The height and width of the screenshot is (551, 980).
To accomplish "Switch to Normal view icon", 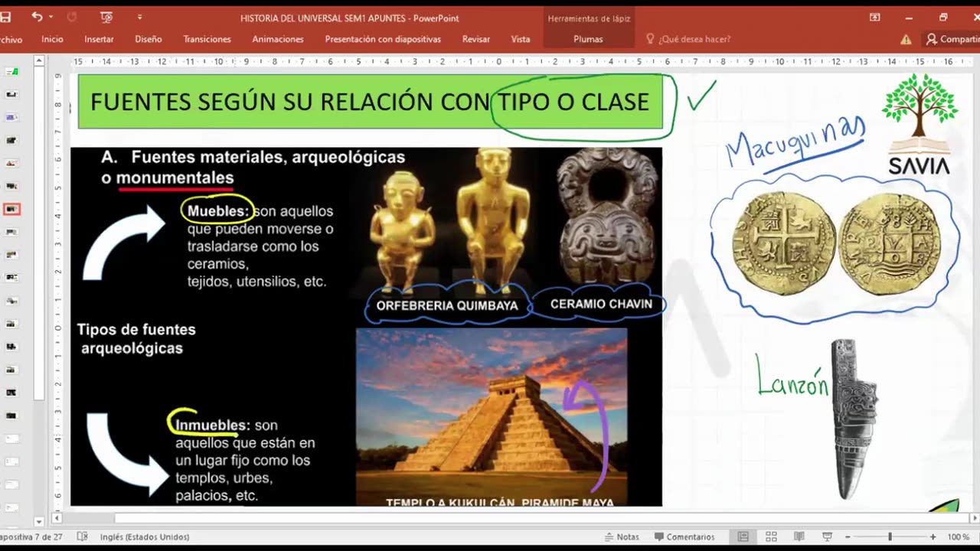I will click(743, 537).
